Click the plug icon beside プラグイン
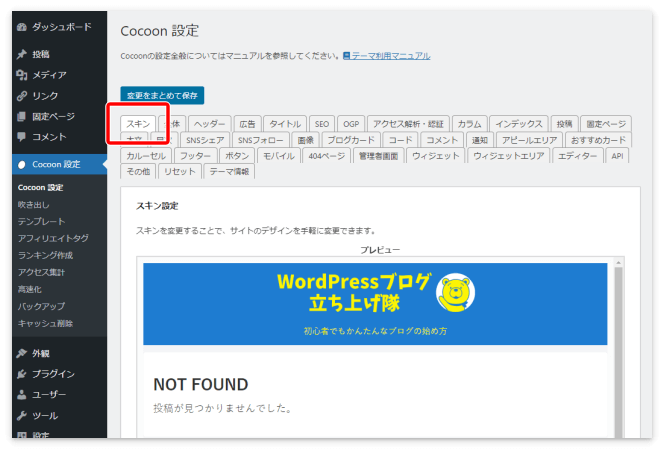 pyautogui.click(x=22, y=374)
